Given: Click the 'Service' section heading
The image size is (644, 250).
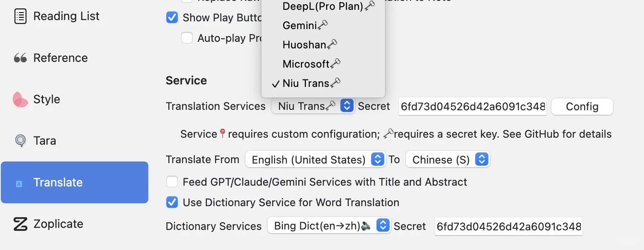Looking at the screenshot, I should pyautogui.click(x=186, y=80).
